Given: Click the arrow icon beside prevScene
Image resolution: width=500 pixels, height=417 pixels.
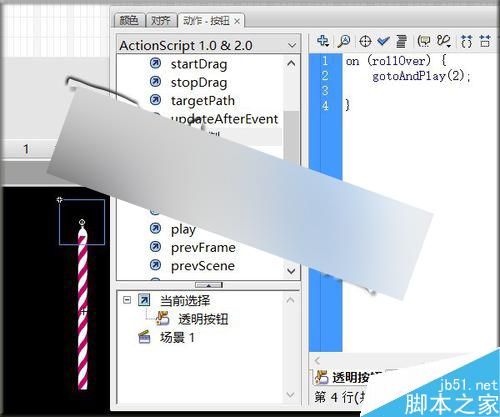Looking at the screenshot, I should pos(155,265).
